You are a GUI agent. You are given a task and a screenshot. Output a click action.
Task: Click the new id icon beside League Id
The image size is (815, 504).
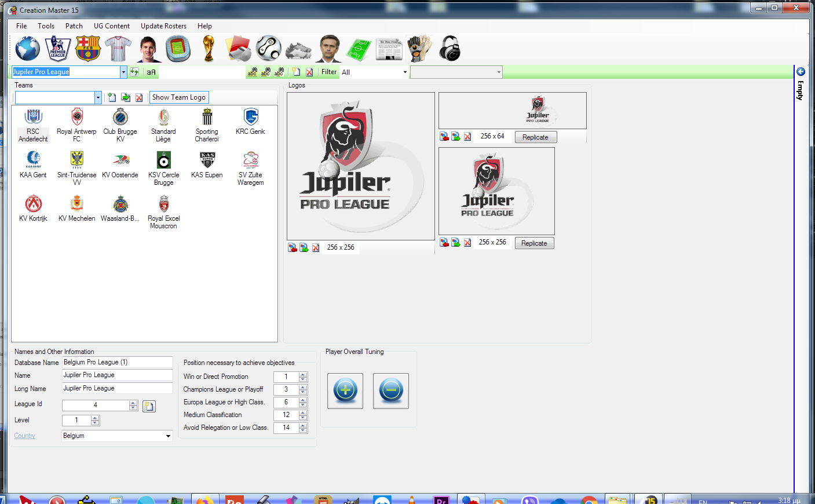click(149, 406)
